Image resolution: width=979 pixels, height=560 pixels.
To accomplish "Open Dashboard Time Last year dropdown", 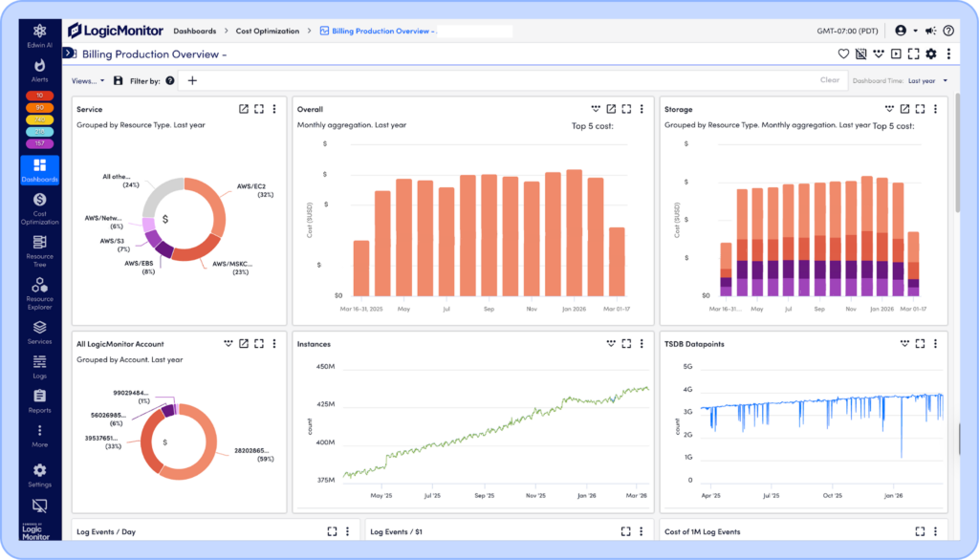I will point(927,81).
